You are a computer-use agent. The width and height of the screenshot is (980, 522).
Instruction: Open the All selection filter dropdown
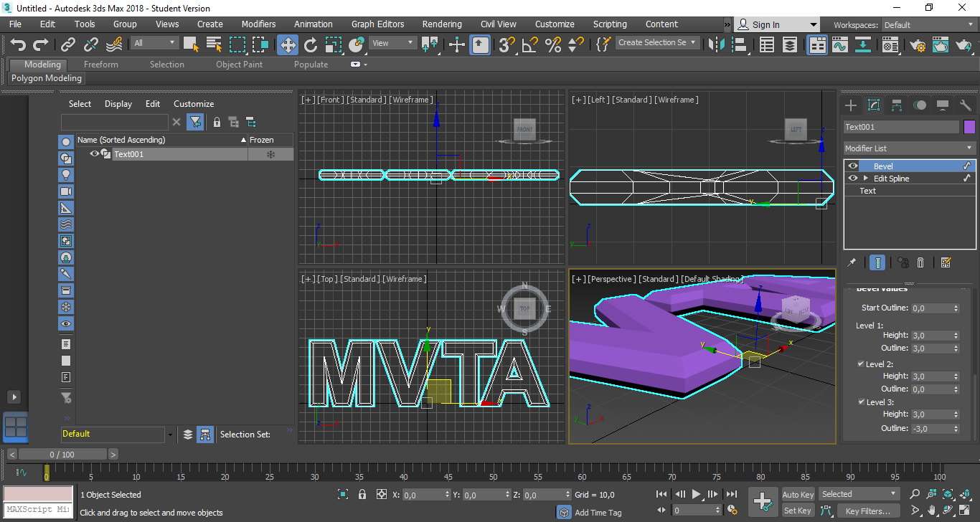click(x=154, y=43)
